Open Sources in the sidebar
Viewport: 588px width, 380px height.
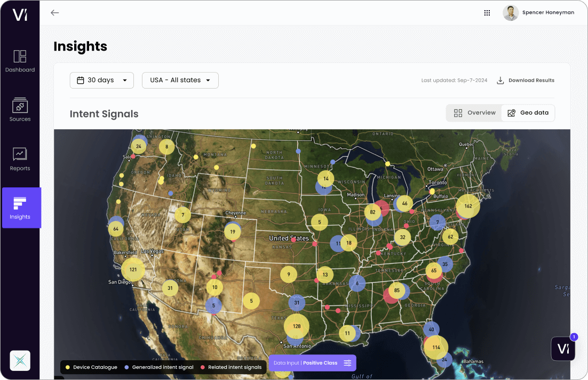click(20, 110)
